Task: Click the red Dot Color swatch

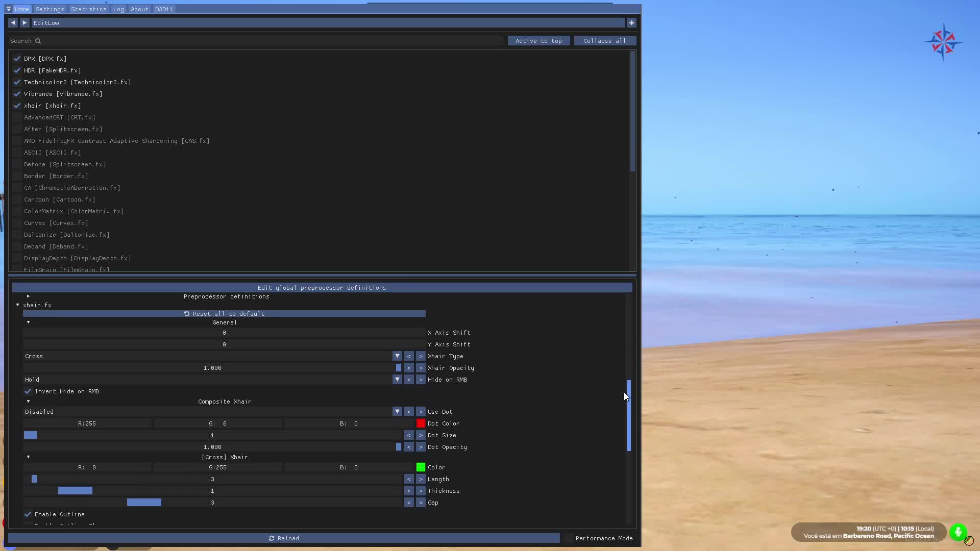Action: pos(421,423)
